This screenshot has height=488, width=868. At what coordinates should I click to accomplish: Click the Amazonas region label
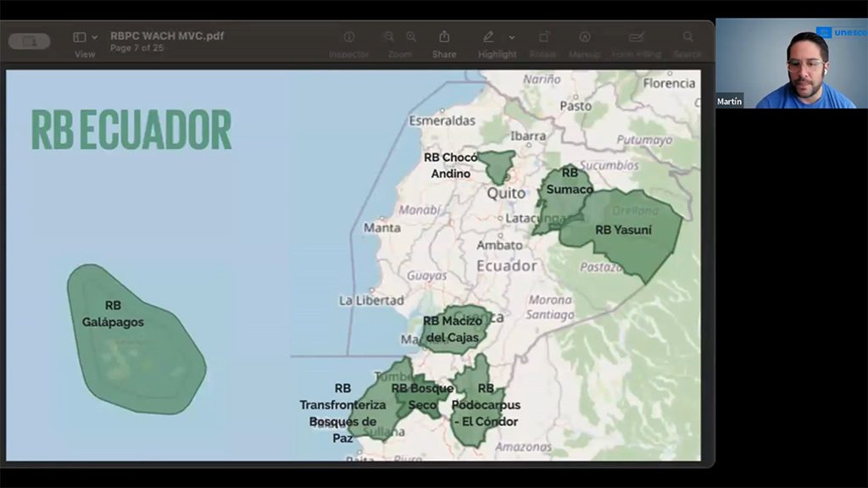[x=523, y=446]
